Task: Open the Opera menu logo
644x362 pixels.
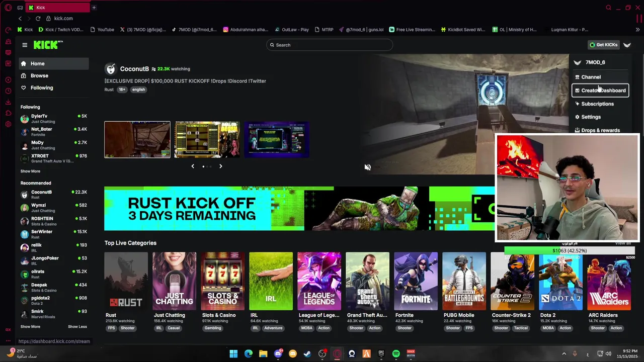Action: pyautogui.click(x=8, y=8)
